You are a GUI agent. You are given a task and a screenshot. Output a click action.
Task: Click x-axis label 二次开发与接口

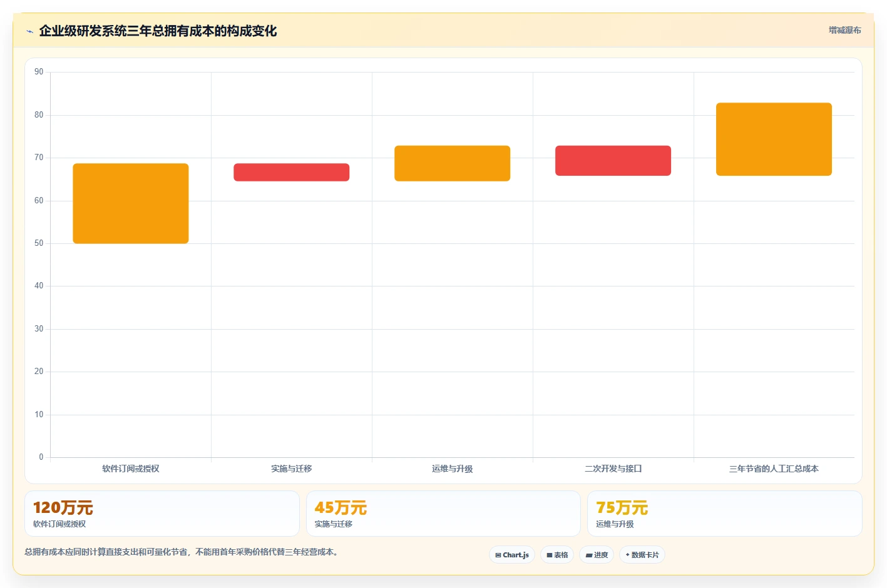(x=613, y=469)
